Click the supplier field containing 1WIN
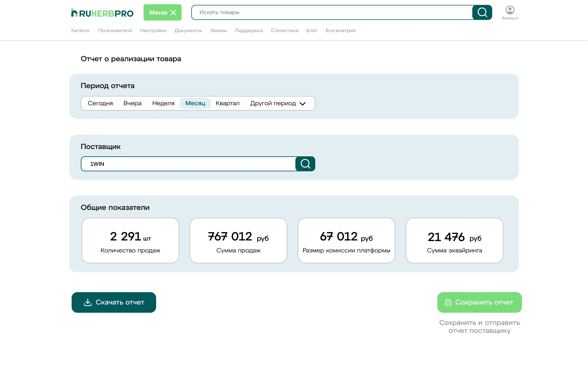 pos(188,164)
